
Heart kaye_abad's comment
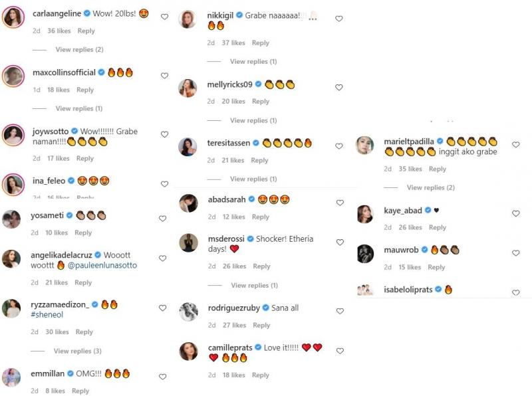[x=515, y=213]
